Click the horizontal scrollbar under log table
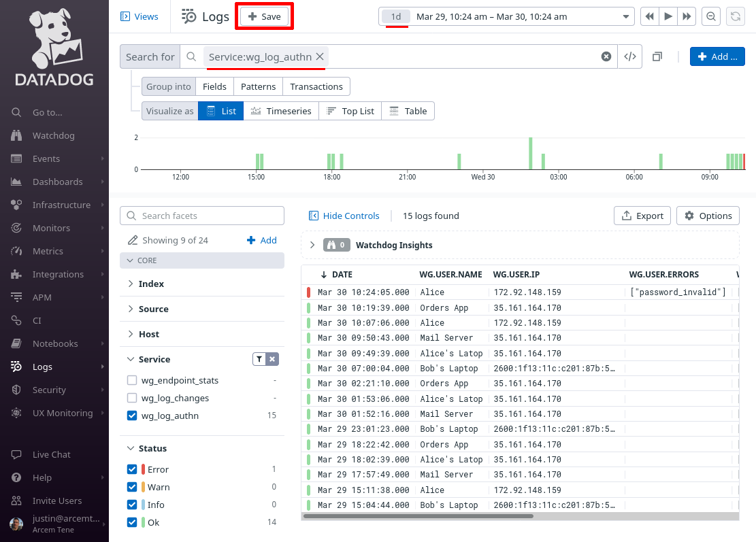 pyautogui.click(x=418, y=516)
